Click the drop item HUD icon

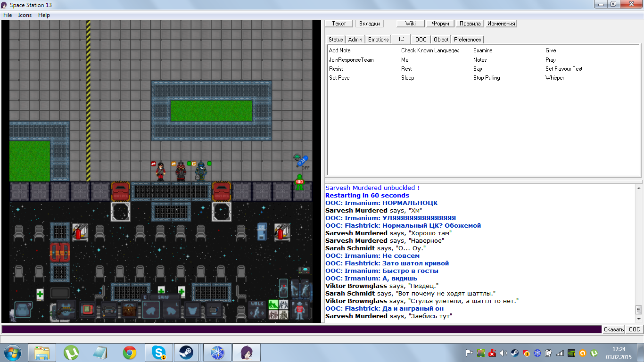295,288
